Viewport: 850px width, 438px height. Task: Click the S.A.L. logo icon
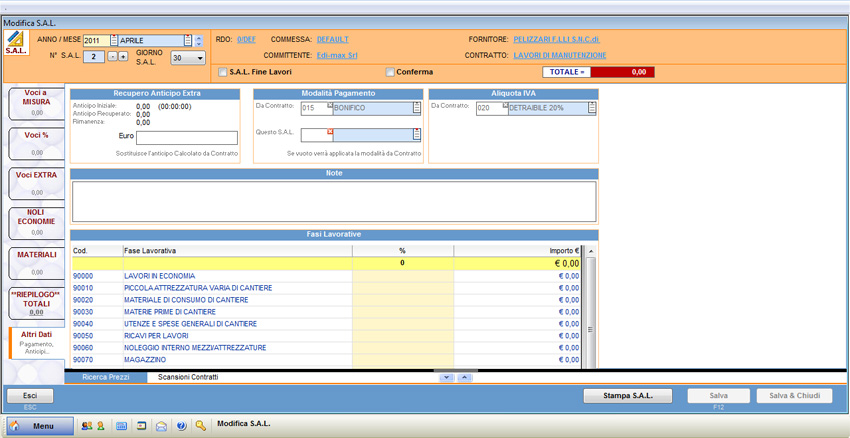15,42
